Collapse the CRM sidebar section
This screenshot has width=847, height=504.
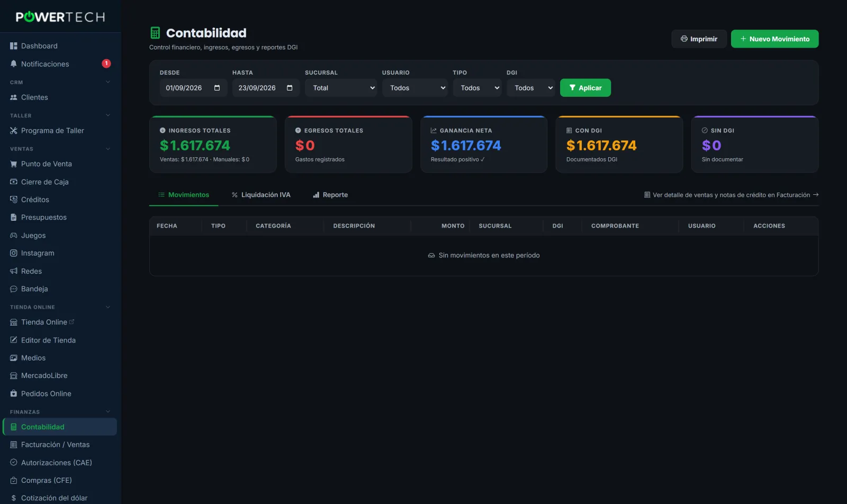pos(108,82)
